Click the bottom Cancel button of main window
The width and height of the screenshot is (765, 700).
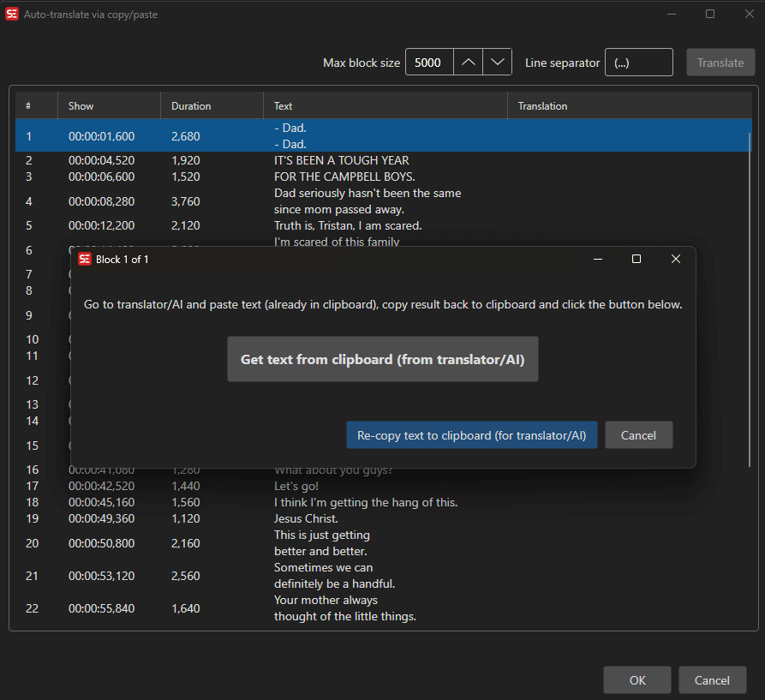pyautogui.click(x=712, y=680)
